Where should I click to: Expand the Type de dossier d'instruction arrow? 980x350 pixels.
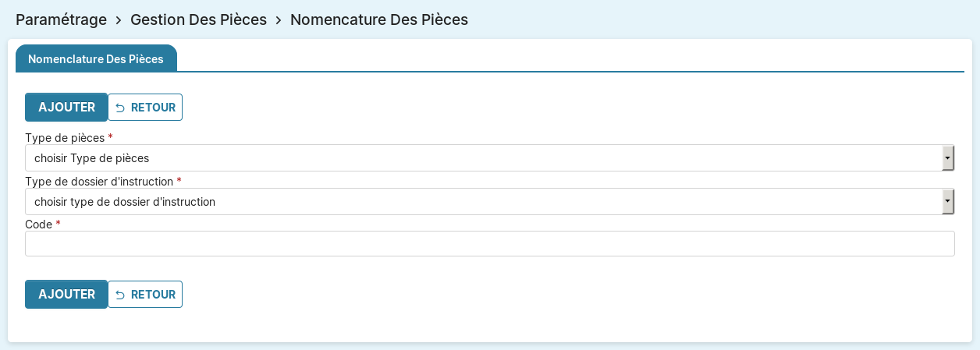(x=947, y=202)
